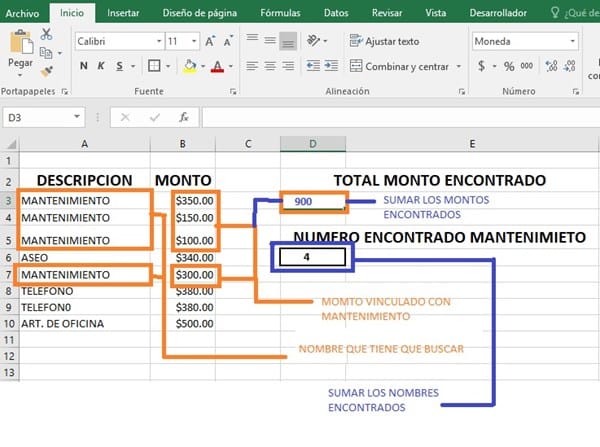600x447 pixels.
Task: Open the Calibri font name dropdown
Action: (159, 41)
